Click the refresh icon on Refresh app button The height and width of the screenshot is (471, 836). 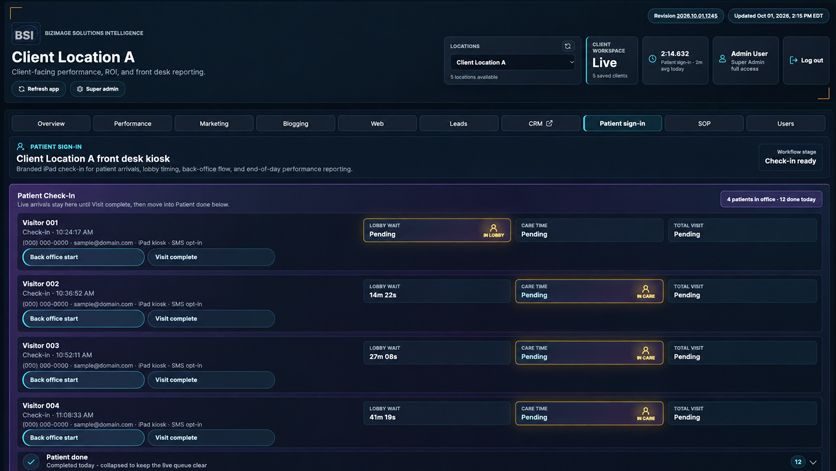tap(21, 89)
